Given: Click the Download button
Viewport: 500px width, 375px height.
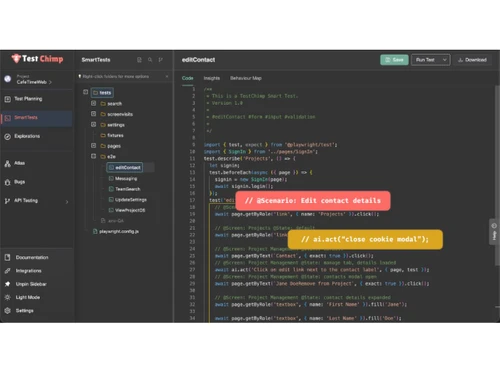Looking at the screenshot, I should tap(472, 60).
